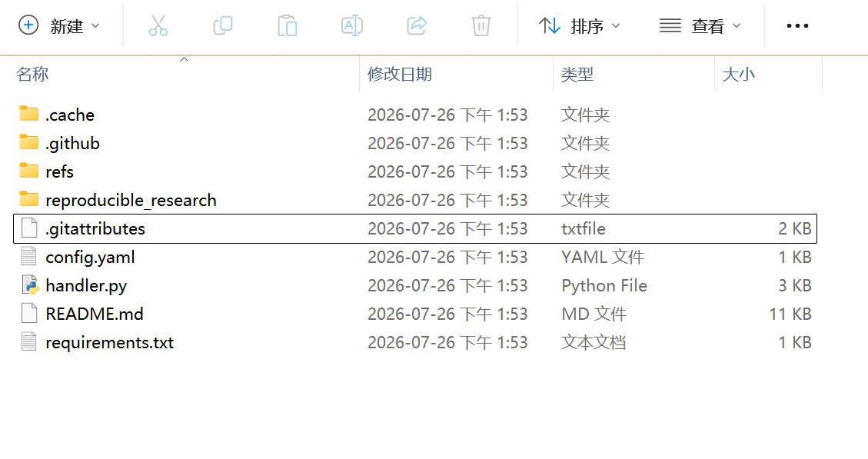
Task: Click the Cut scissors icon
Action: coord(158,25)
